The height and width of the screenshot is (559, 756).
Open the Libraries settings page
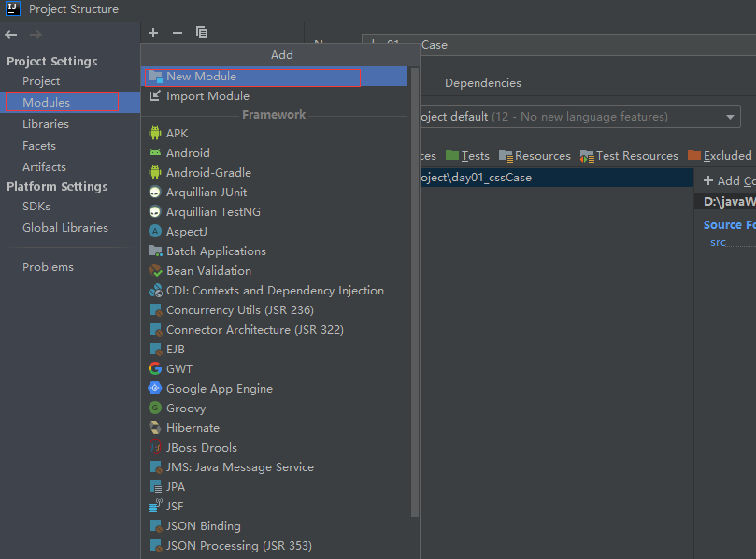tap(46, 124)
